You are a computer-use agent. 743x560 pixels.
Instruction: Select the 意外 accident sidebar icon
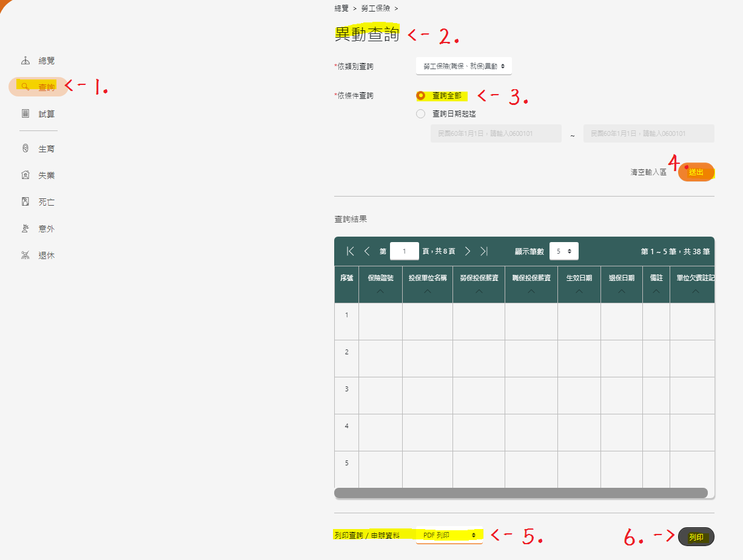(25, 229)
